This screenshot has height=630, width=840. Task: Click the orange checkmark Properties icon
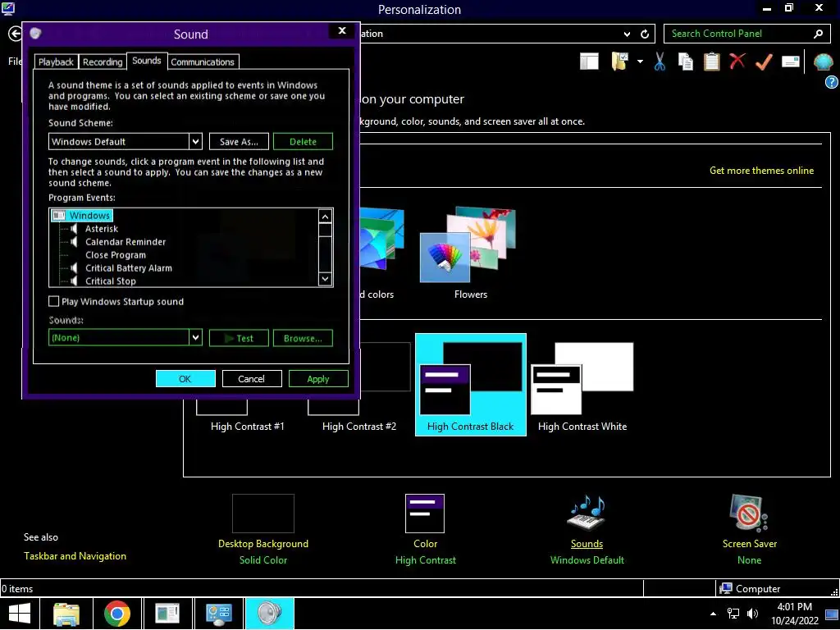coord(764,62)
